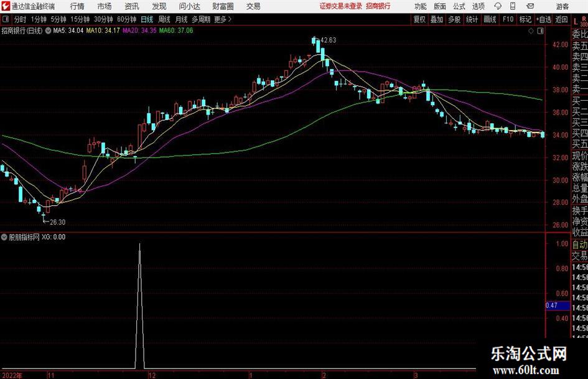
Task: Switch to 分时 chart period
Action: point(20,19)
